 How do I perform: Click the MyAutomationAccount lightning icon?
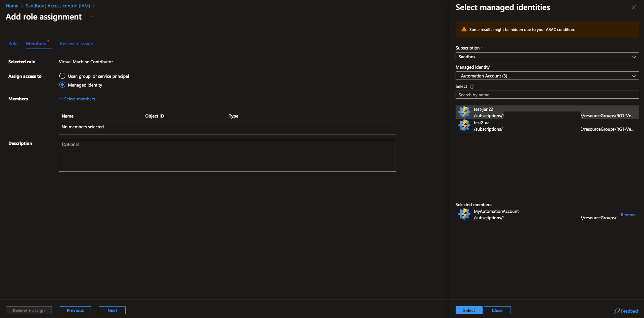464,214
